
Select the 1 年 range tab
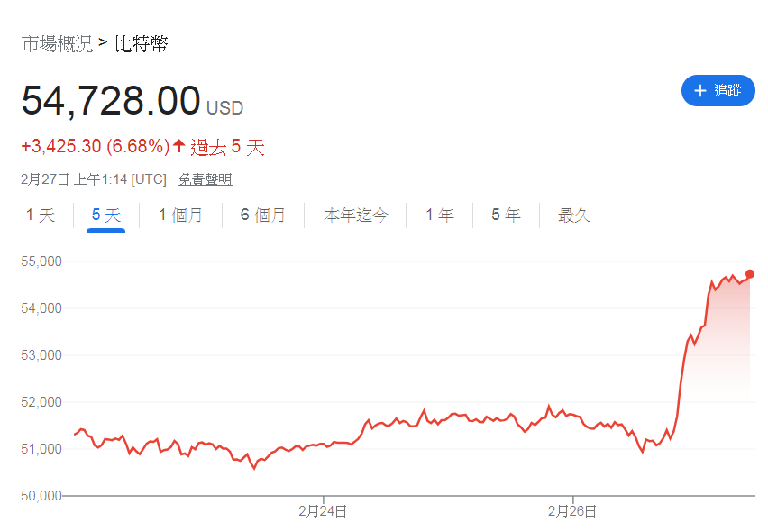coord(439,215)
